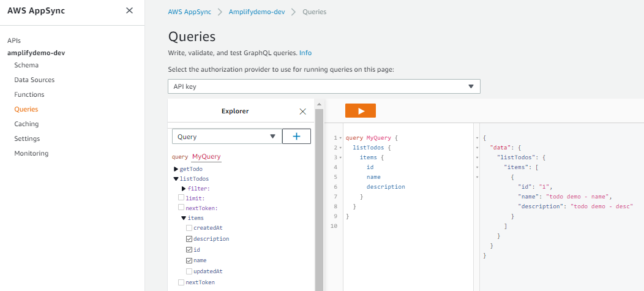
Task: Click "query MyQuery {" on editor line 1
Action: [372, 138]
